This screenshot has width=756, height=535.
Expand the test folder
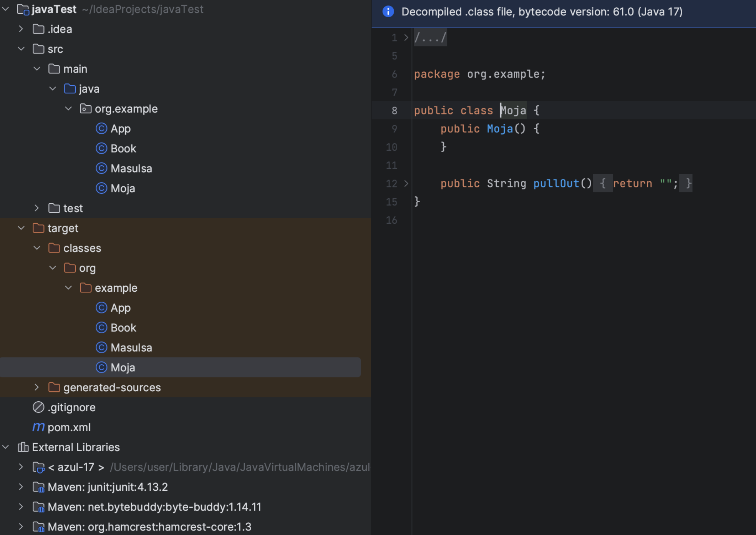pyautogui.click(x=37, y=208)
